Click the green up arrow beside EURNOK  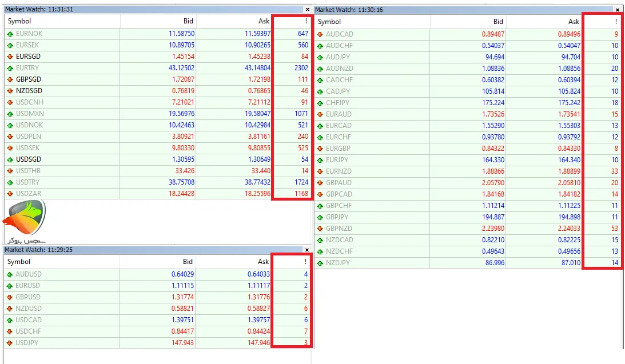point(10,34)
